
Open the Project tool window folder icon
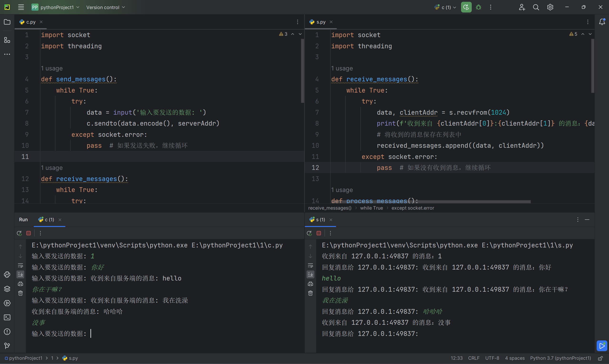[7, 22]
